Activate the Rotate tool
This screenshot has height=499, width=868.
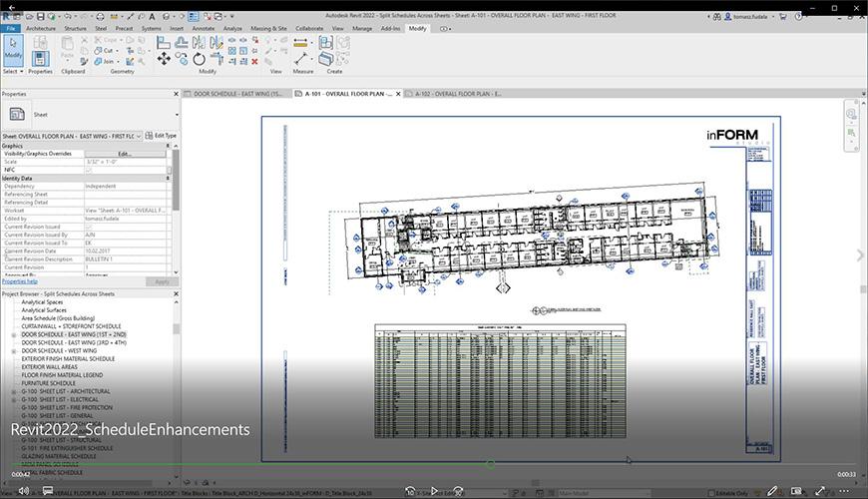199,59
